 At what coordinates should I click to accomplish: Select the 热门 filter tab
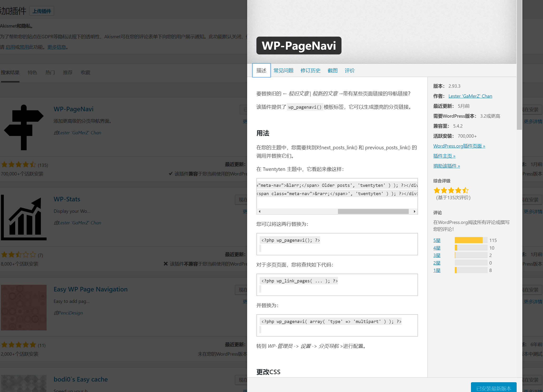click(x=50, y=73)
